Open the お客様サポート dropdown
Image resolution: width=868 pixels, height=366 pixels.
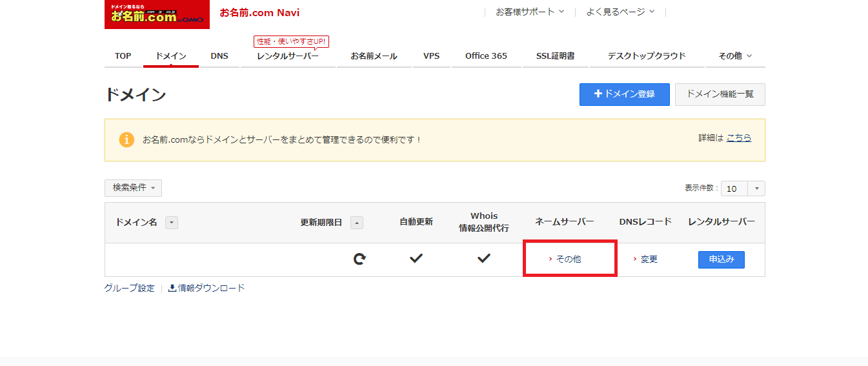click(530, 12)
